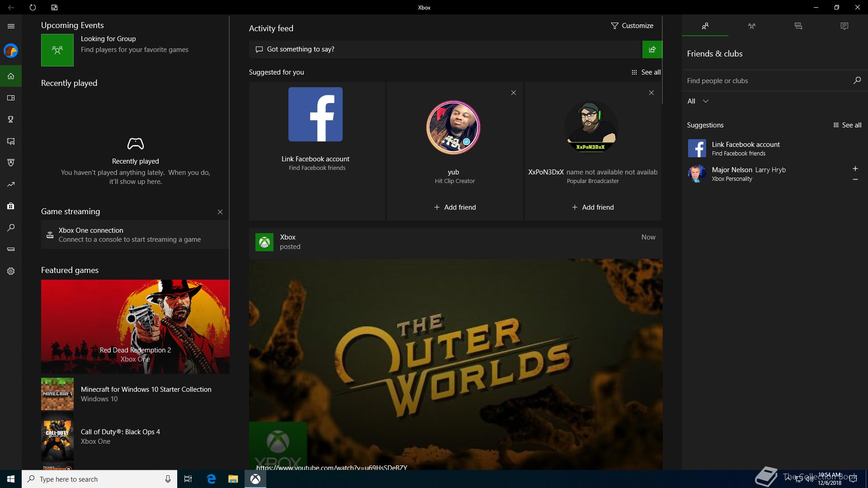Open Clubs shield icon in sidebar

tap(11, 163)
